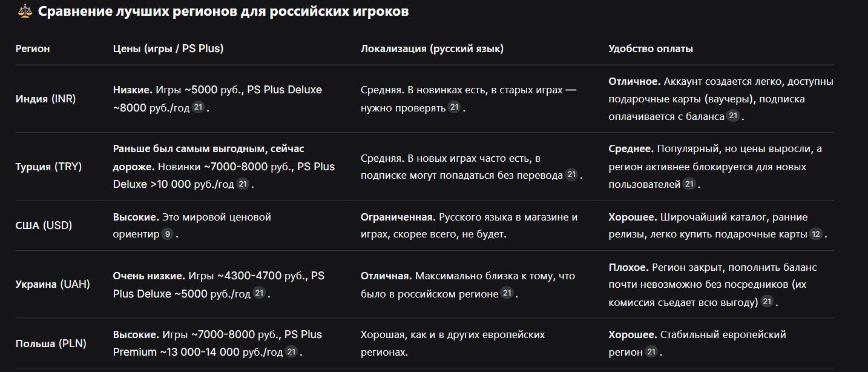Click citation 12 in USA payment cell
Viewport: 868px width, 372px height.
pos(817,234)
